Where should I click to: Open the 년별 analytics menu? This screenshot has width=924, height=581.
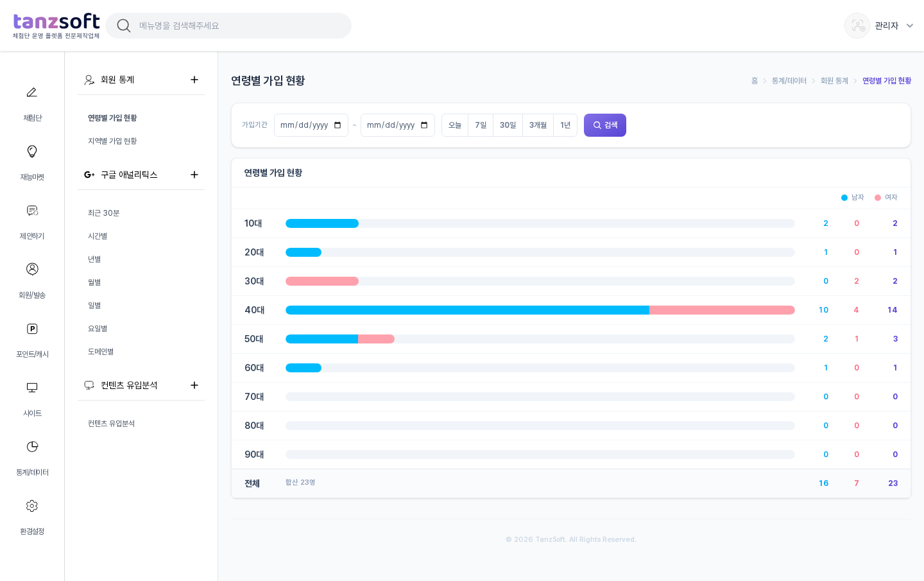94,259
